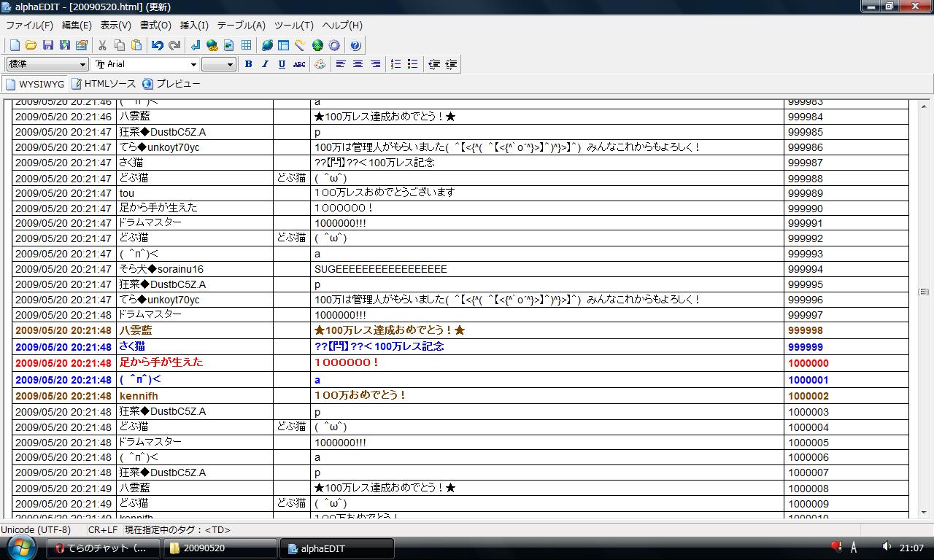
Task: Insert a table with the grid icon
Action: tap(247, 45)
